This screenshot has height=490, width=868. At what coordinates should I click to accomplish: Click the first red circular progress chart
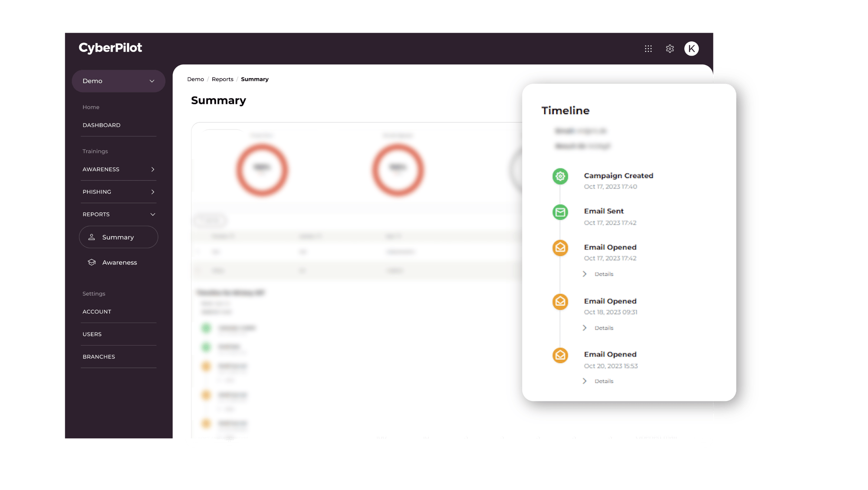261,169
